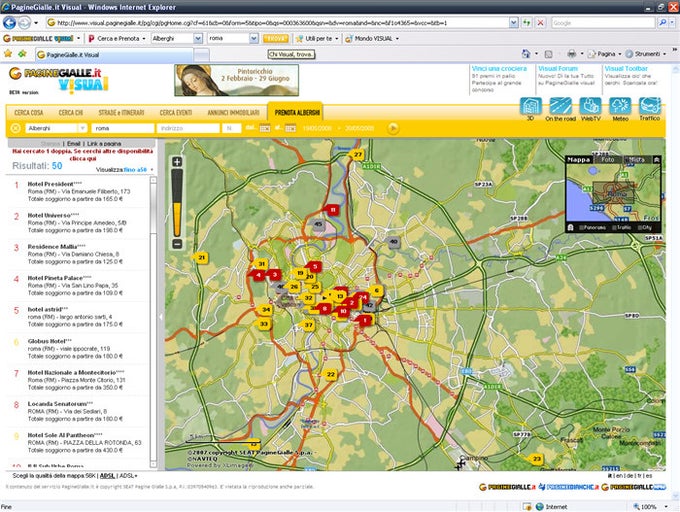Click browser Back button
This screenshot has width=680, height=512.
9,23
